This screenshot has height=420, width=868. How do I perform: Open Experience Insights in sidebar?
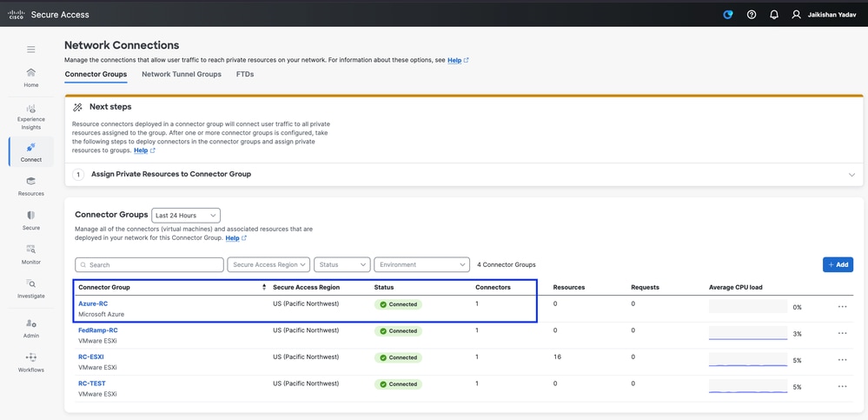31,115
